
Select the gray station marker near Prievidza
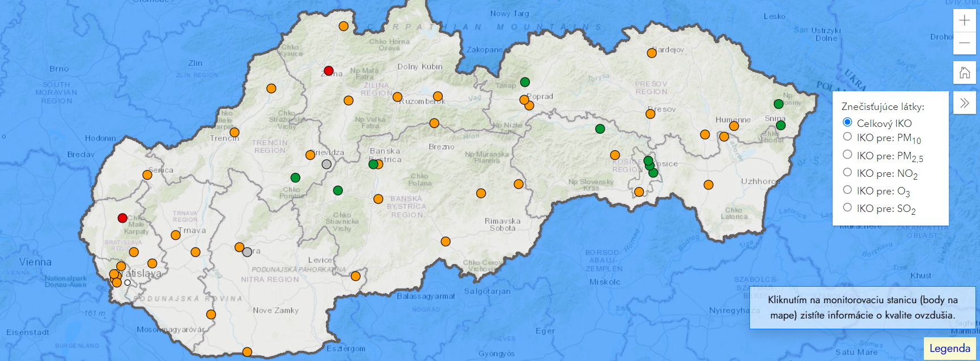pos(326,164)
